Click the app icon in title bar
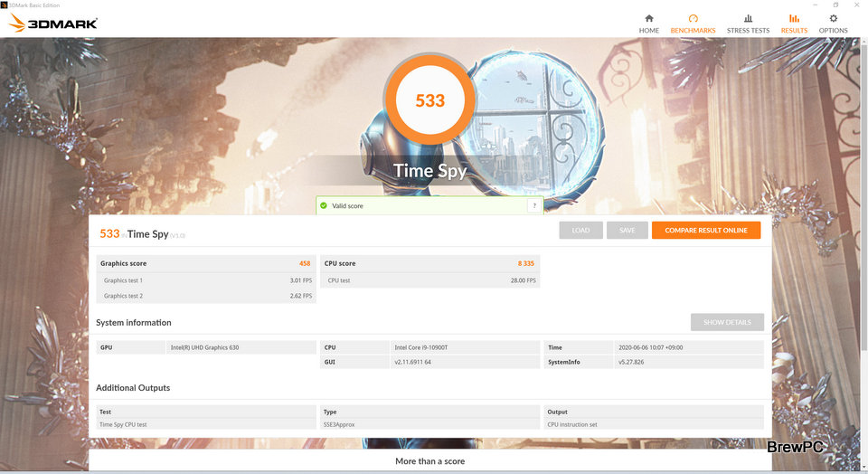This screenshot has width=868, height=474. 5,5
